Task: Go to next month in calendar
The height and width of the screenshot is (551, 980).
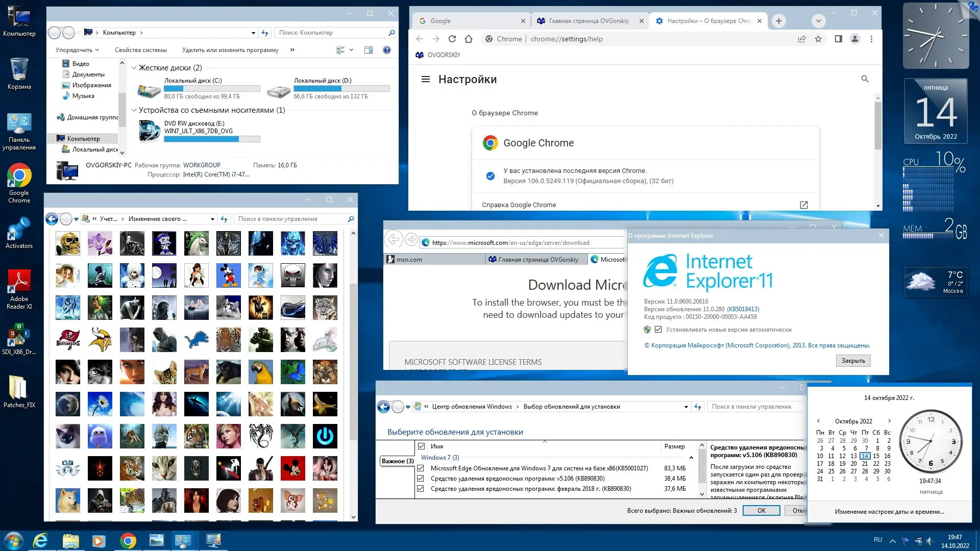Action: [x=889, y=421]
